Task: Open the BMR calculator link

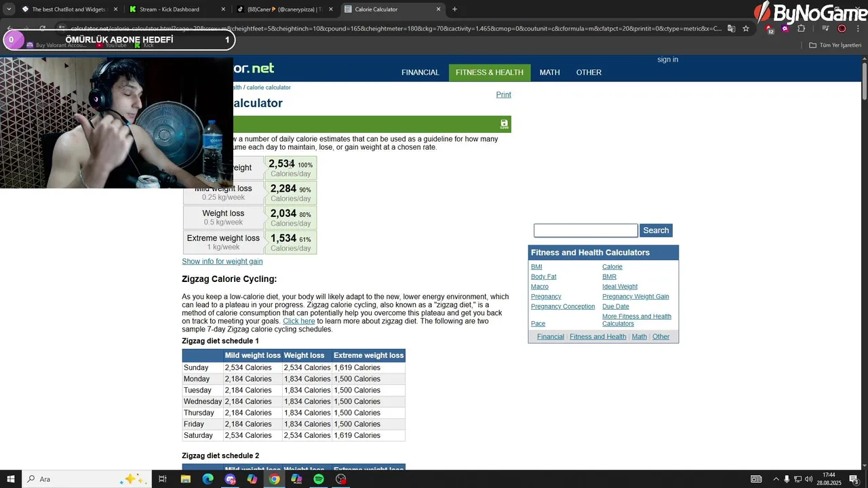Action: tap(609, 277)
